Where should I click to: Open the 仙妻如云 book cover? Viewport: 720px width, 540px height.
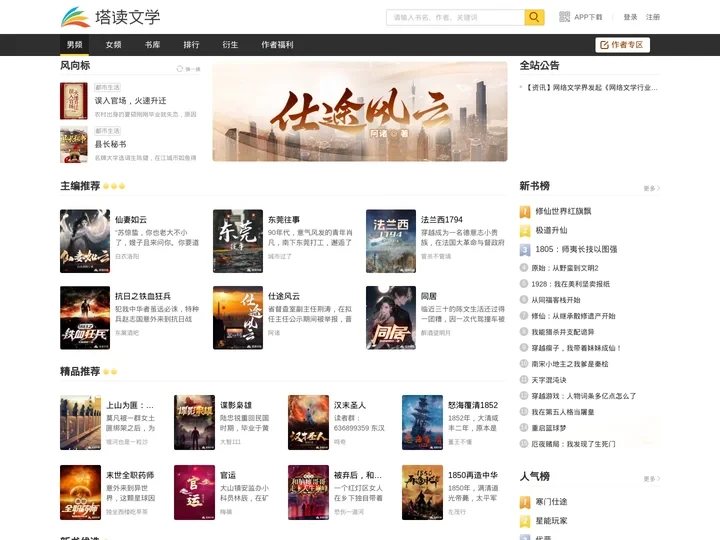(x=85, y=241)
